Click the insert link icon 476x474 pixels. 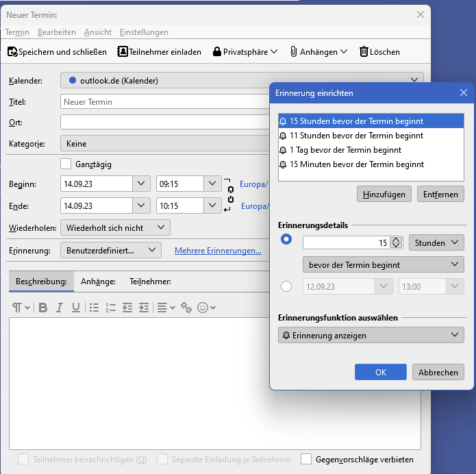pyautogui.click(x=186, y=308)
